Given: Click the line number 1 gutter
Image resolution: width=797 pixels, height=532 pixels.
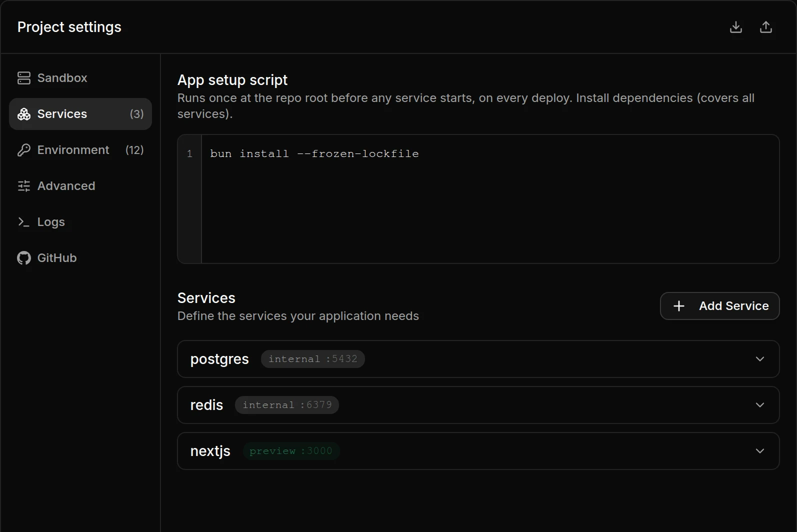Looking at the screenshot, I should click(189, 154).
